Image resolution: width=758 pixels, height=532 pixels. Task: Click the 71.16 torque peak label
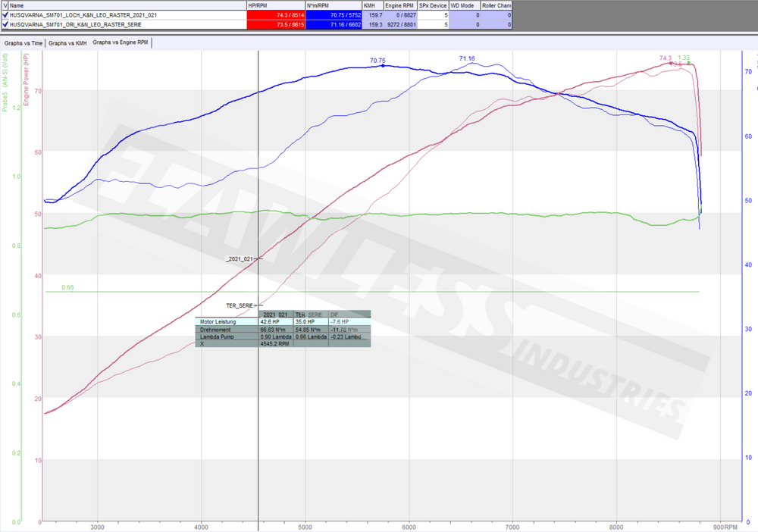click(467, 58)
